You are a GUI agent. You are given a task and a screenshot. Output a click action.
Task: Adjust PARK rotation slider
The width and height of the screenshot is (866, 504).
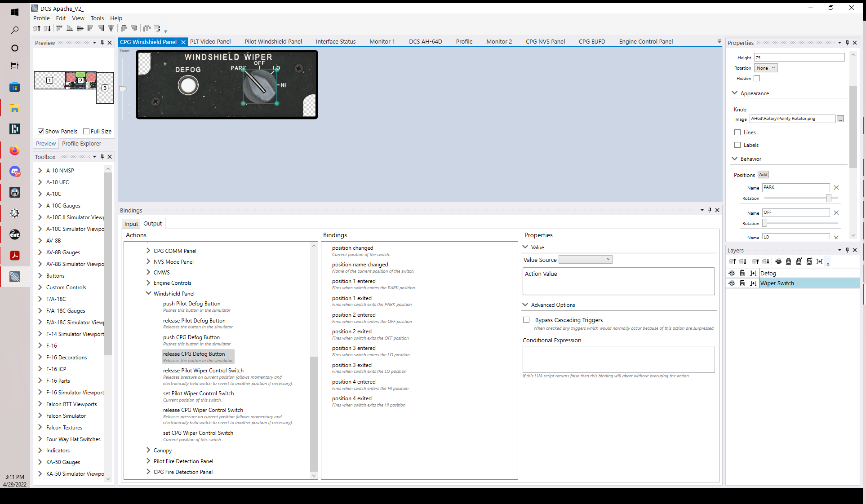(x=829, y=198)
